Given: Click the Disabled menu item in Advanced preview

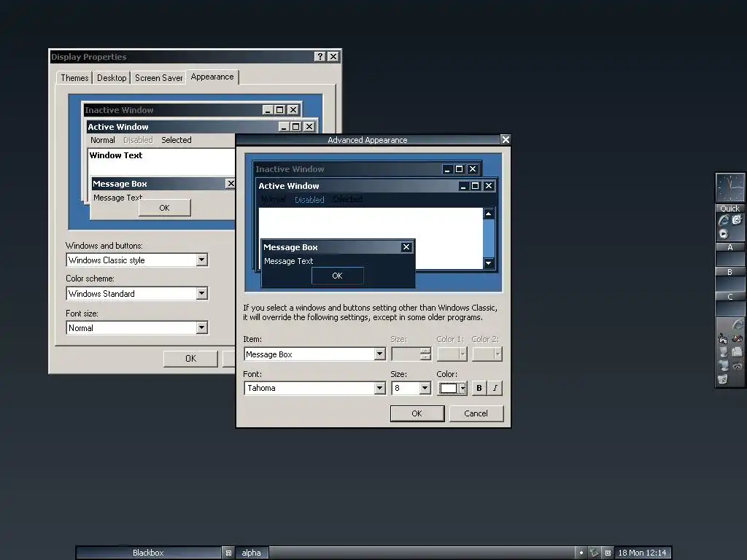Looking at the screenshot, I should (x=309, y=200).
